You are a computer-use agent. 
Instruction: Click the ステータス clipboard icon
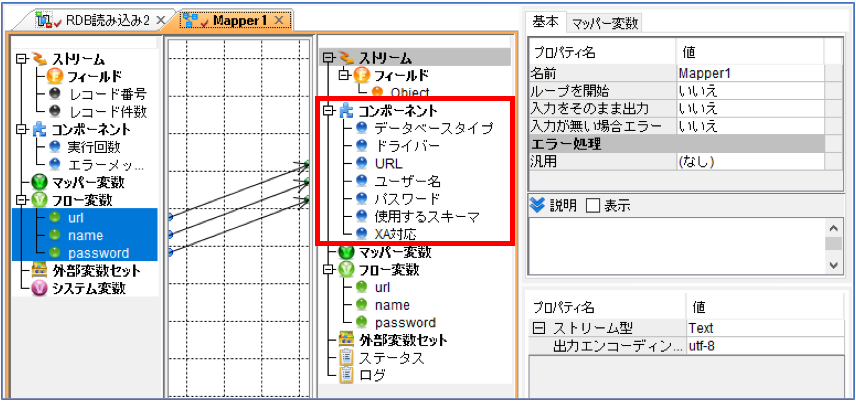pos(346,358)
